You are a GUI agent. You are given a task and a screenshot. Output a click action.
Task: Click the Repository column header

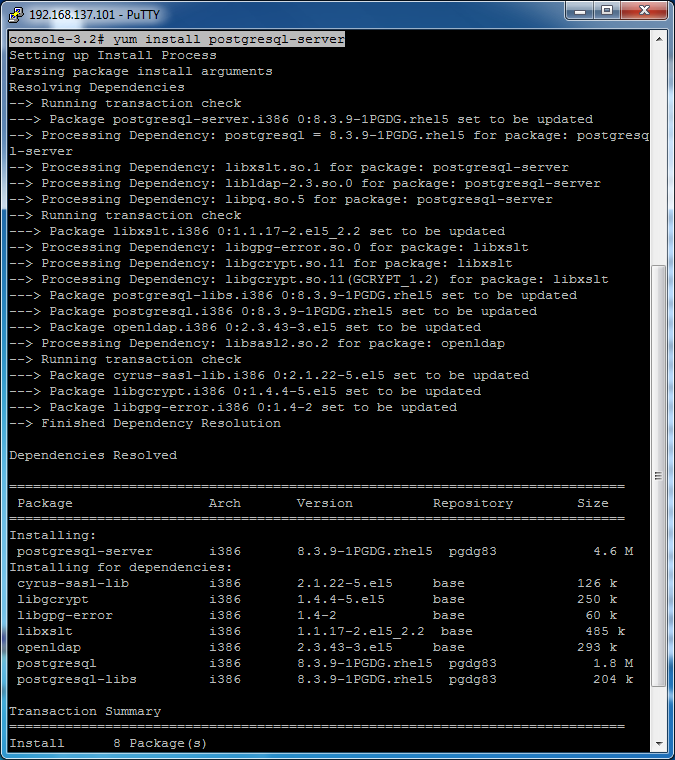(472, 503)
